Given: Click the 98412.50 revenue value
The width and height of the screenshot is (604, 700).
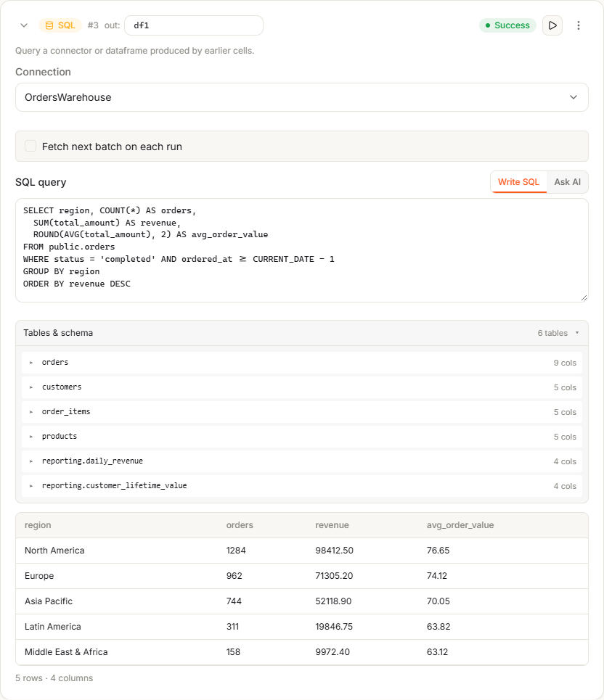Looking at the screenshot, I should [x=334, y=551].
